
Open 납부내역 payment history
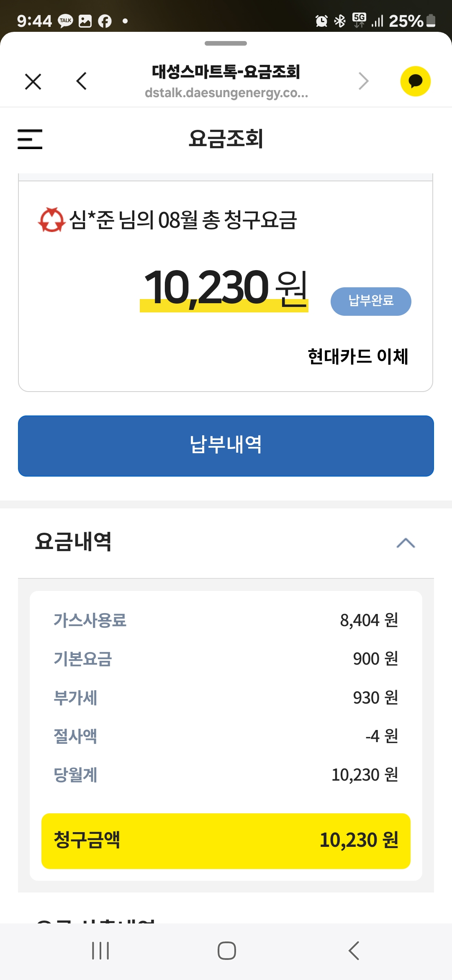click(x=226, y=446)
